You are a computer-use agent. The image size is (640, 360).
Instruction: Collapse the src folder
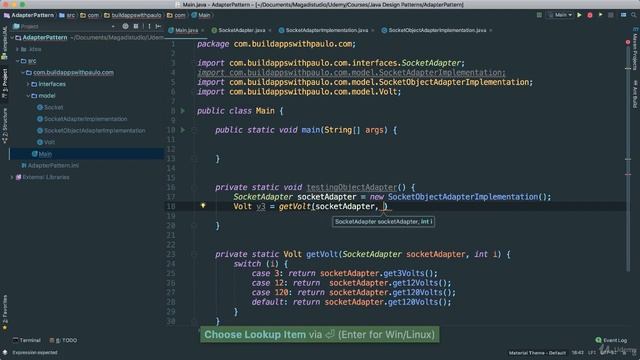coord(17,61)
